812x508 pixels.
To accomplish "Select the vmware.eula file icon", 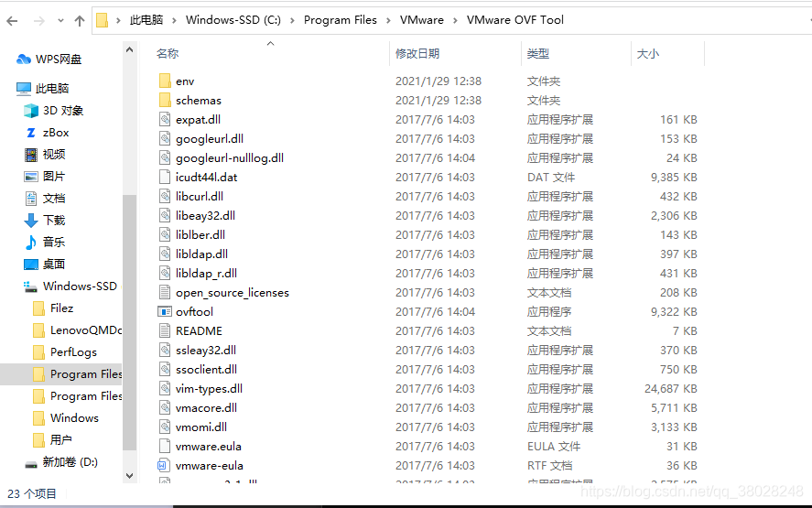I will tap(165, 446).
